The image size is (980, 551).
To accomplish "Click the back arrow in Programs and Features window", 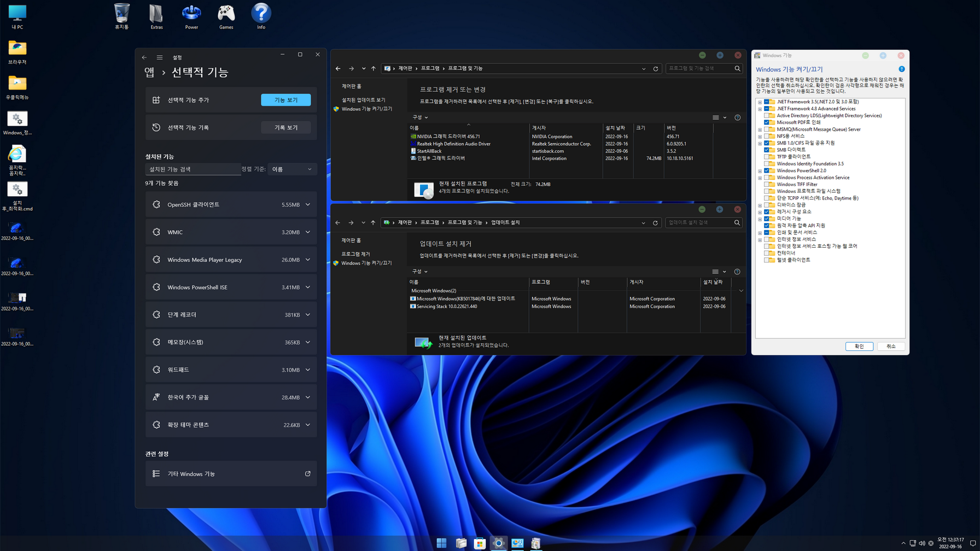I will [x=338, y=68].
